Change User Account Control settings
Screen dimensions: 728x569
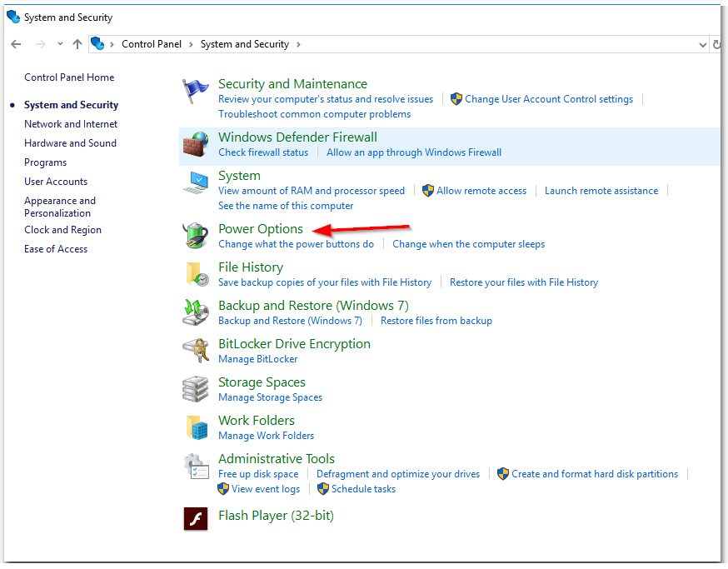(x=549, y=99)
